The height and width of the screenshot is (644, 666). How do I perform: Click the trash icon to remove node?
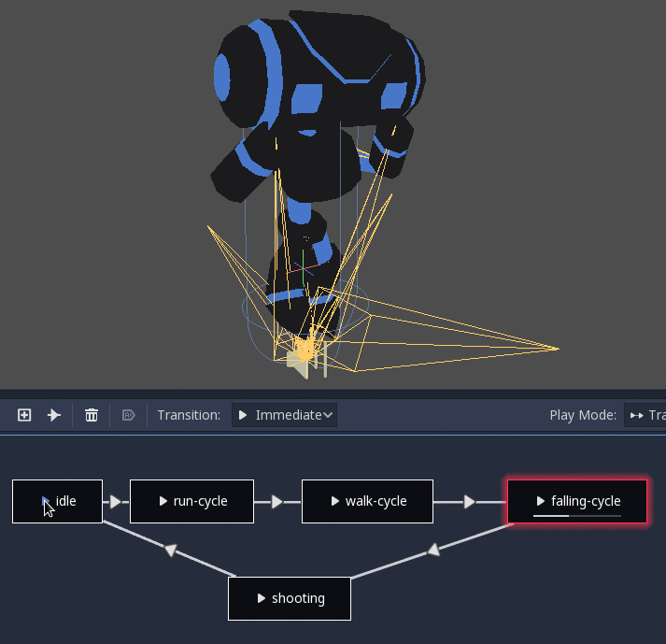(92, 415)
